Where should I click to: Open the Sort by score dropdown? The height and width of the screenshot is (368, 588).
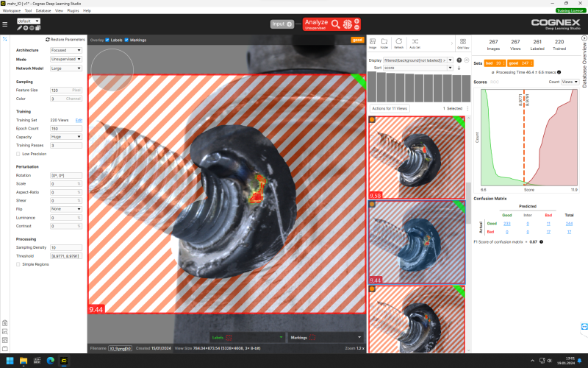click(x=418, y=68)
